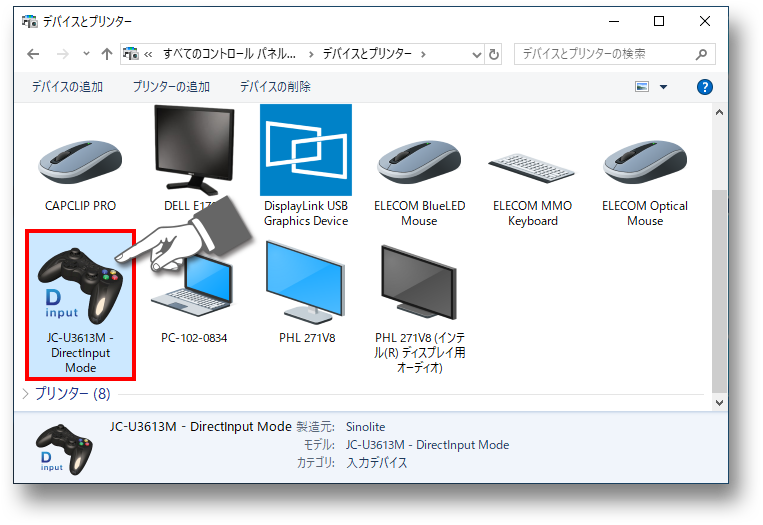Image resolution: width=763 pixels, height=525 pixels.
Task: Select the DELL monitor device icon
Action: tap(194, 149)
